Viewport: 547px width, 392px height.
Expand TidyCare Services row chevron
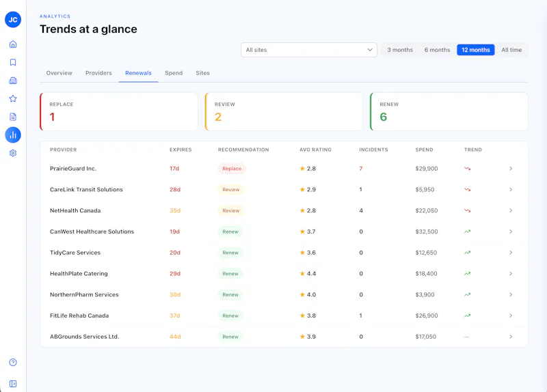point(511,253)
